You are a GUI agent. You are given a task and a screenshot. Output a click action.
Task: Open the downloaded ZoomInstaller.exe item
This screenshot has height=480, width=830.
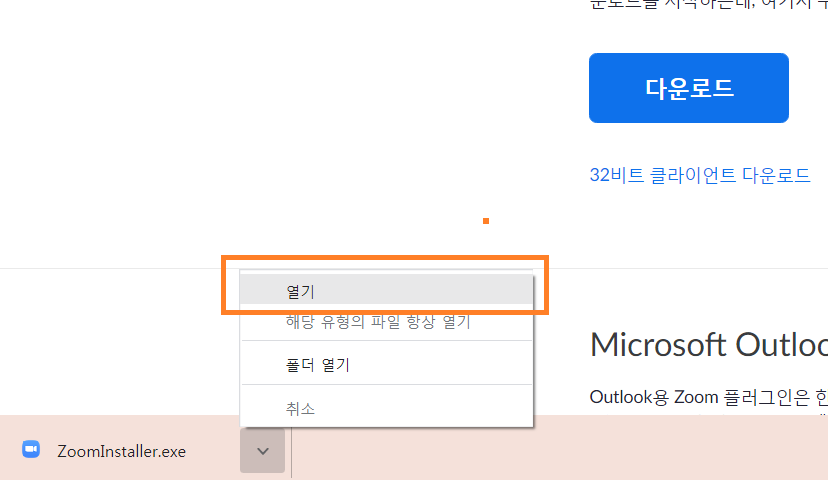[x=121, y=451]
